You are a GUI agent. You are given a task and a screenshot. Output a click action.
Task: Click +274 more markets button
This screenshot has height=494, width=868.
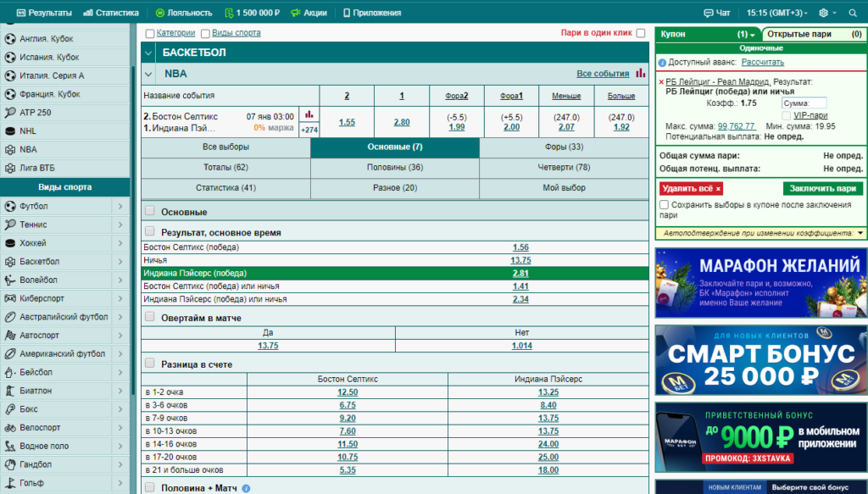(x=309, y=130)
